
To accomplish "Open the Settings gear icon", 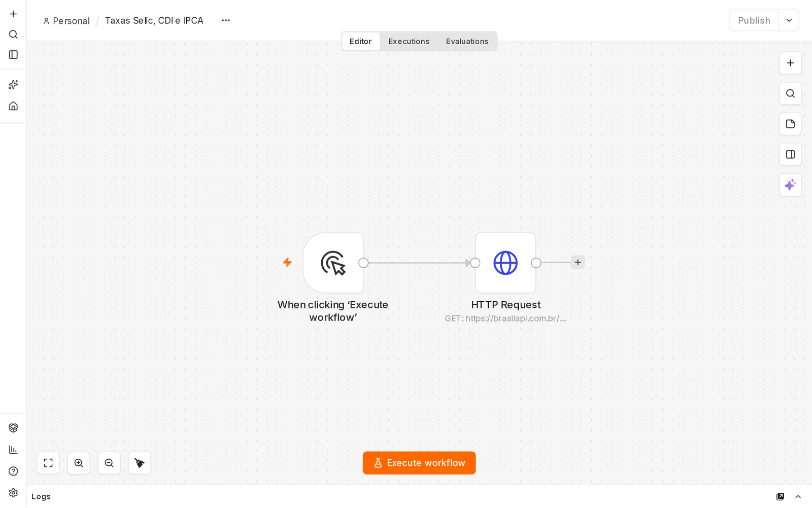I will pyautogui.click(x=13, y=493).
